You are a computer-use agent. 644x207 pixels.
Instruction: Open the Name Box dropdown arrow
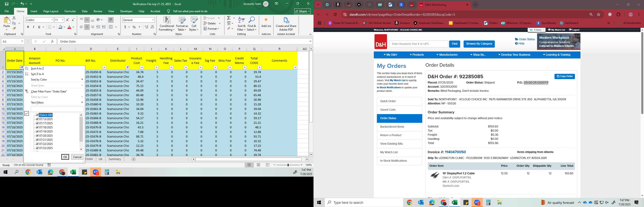tap(22, 41)
